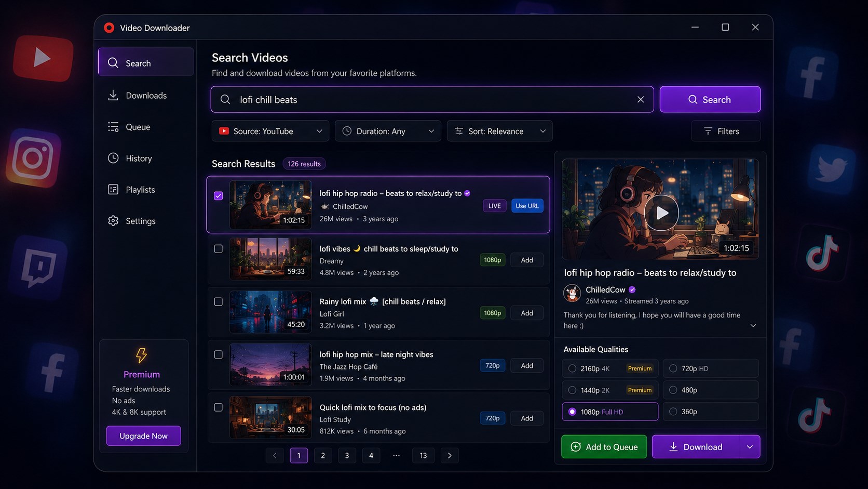Click the verified badge on the lofi hip hop radio result
868x489 pixels.
(467, 193)
